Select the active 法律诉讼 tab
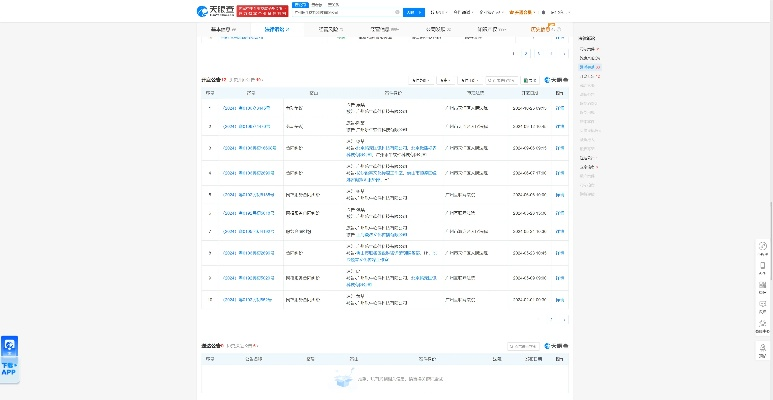The height and width of the screenshot is (400, 773). pyautogui.click(x=278, y=30)
